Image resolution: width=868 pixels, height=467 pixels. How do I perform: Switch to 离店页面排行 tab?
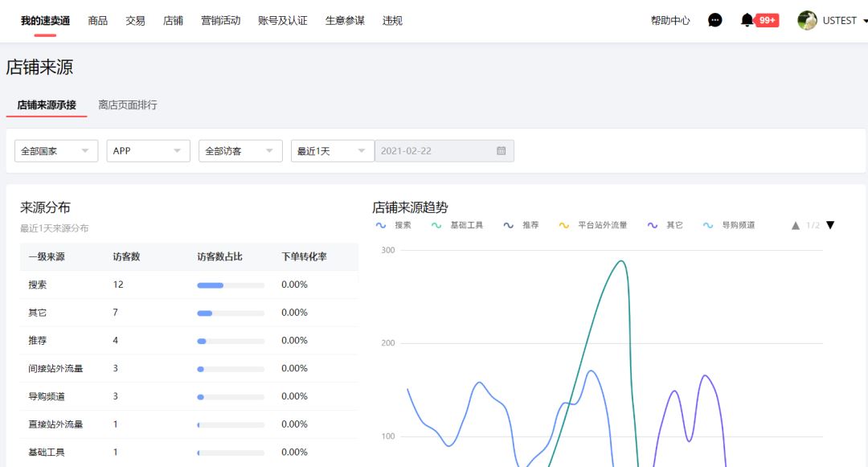(127, 104)
